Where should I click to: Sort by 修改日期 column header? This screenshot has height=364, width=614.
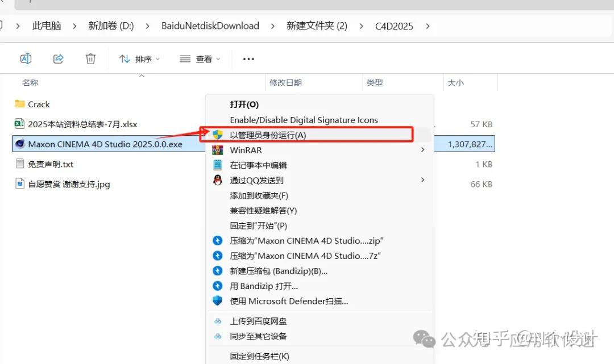click(285, 82)
